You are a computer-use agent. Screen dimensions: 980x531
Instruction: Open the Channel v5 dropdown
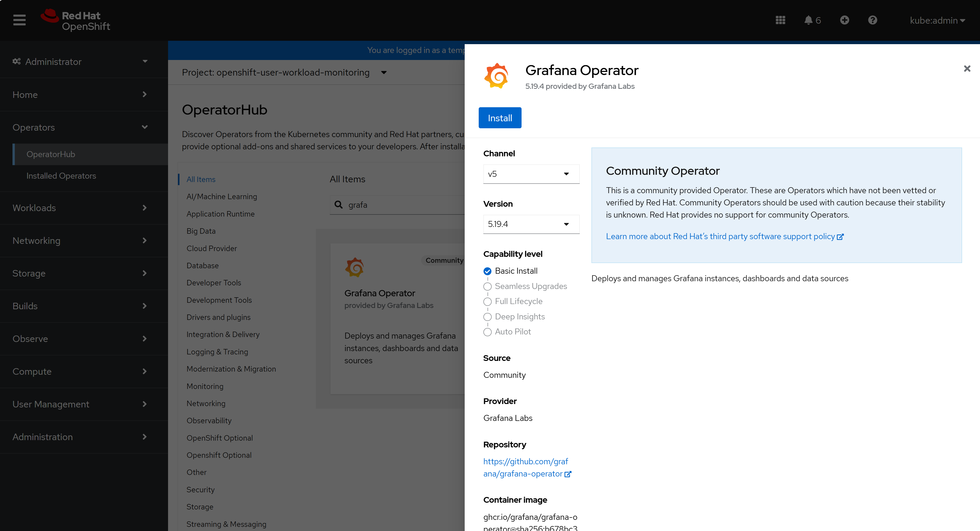point(531,174)
